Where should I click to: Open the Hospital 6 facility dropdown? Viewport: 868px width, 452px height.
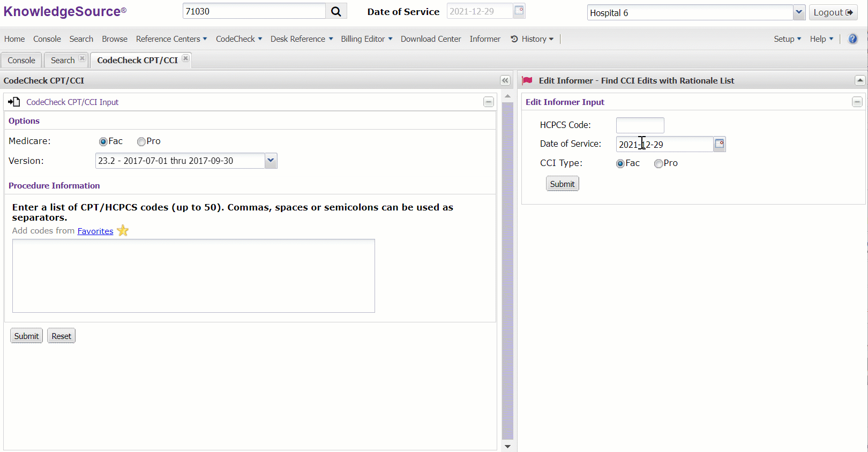coord(799,12)
